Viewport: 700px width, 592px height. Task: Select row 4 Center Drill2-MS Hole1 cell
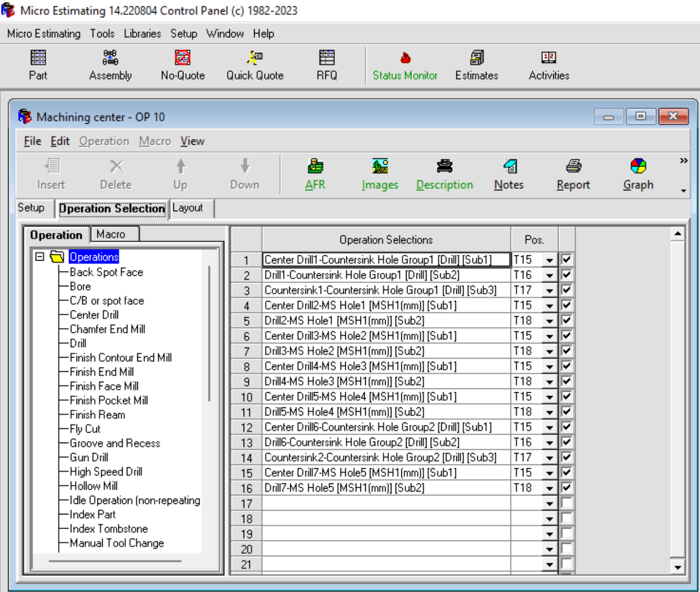(x=386, y=305)
